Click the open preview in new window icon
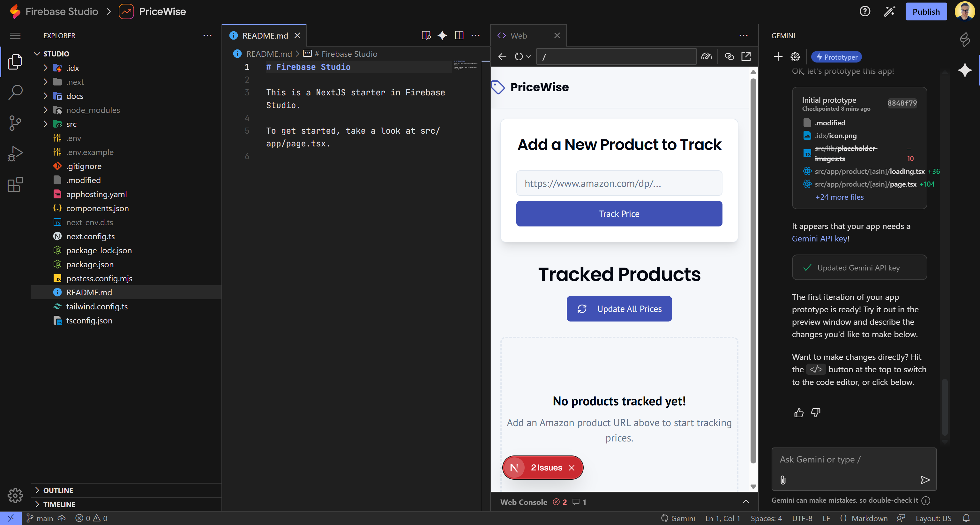The image size is (980, 525). coord(746,57)
